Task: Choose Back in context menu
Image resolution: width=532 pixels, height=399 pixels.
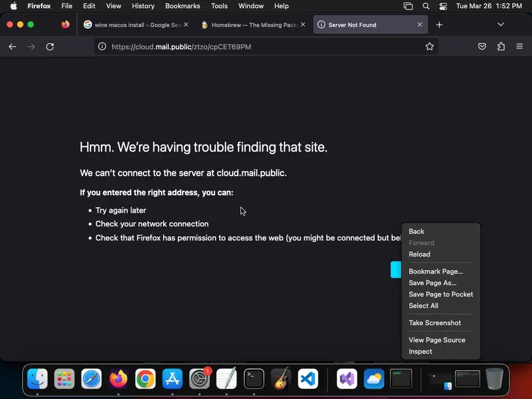Action: click(x=441, y=231)
